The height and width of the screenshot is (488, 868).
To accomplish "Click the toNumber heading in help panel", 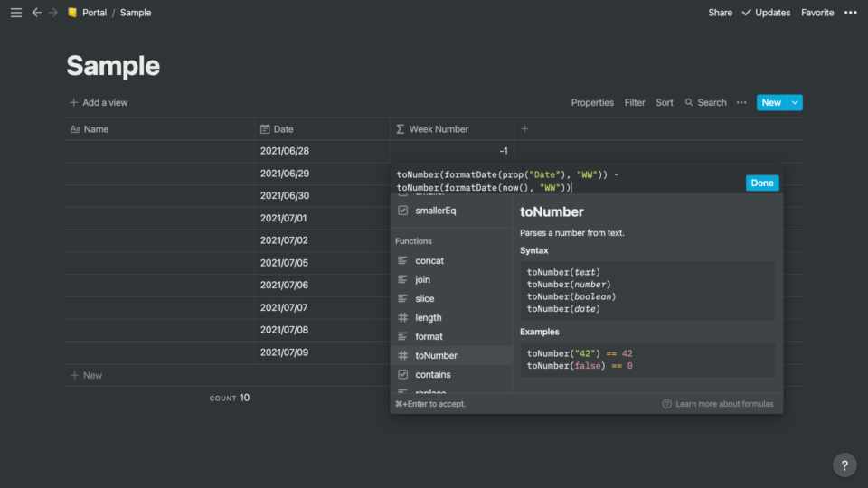I will 552,211.
